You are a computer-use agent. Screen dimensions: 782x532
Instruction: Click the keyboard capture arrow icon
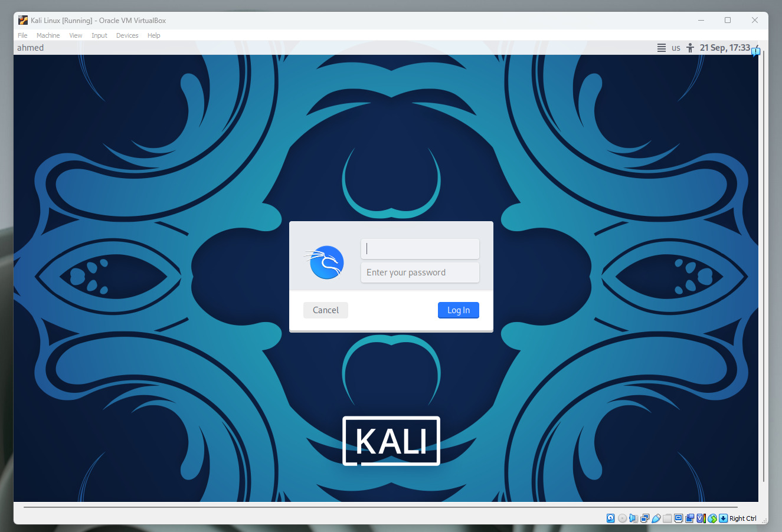(x=723, y=518)
